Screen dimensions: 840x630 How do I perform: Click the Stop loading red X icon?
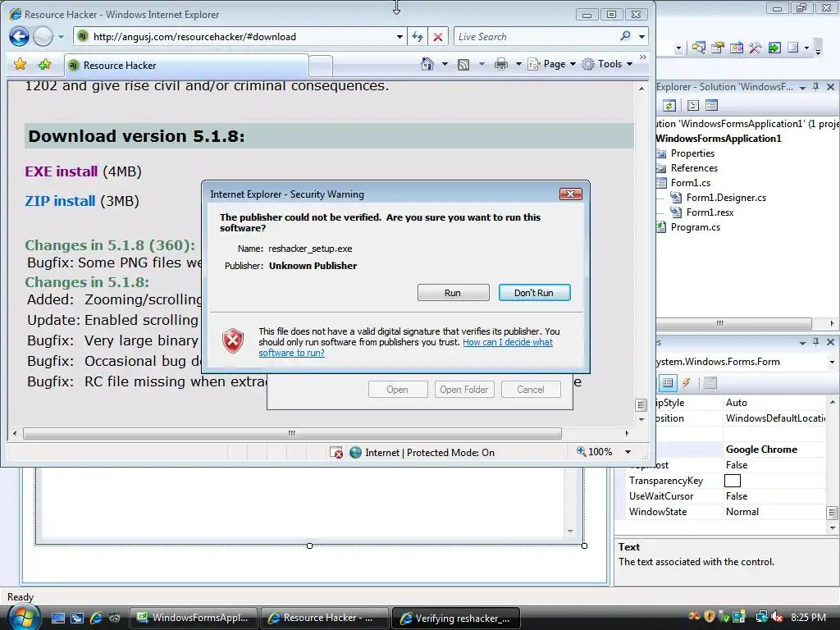point(438,37)
